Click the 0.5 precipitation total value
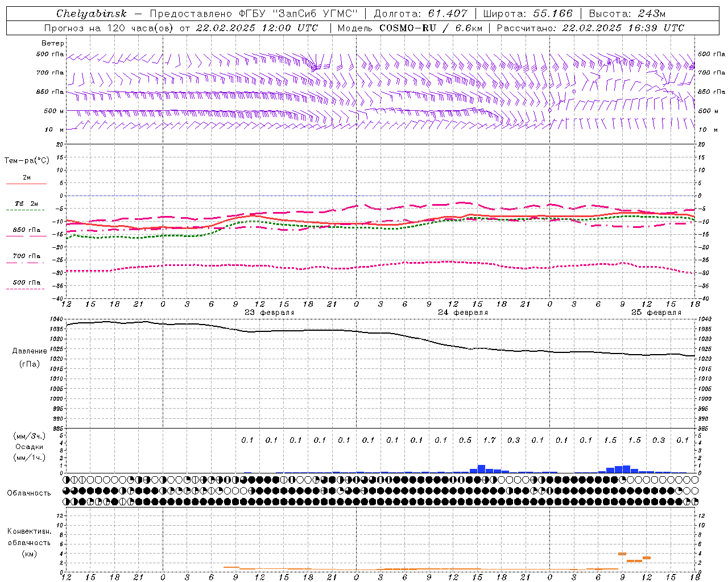Screen dimensions: 728x582 point(465,440)
